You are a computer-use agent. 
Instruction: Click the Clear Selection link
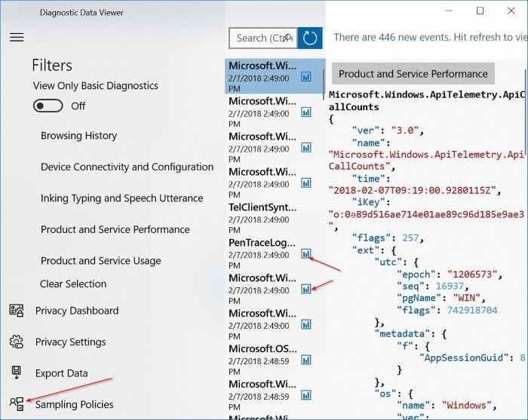73,284
